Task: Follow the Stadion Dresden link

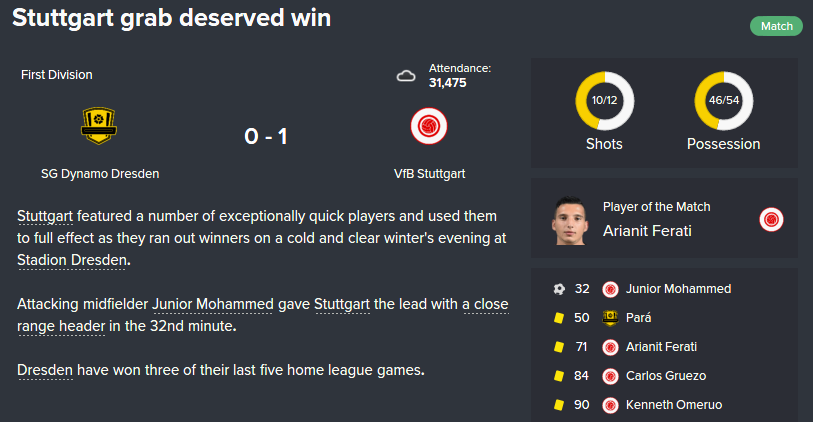Action: point(72,260)
